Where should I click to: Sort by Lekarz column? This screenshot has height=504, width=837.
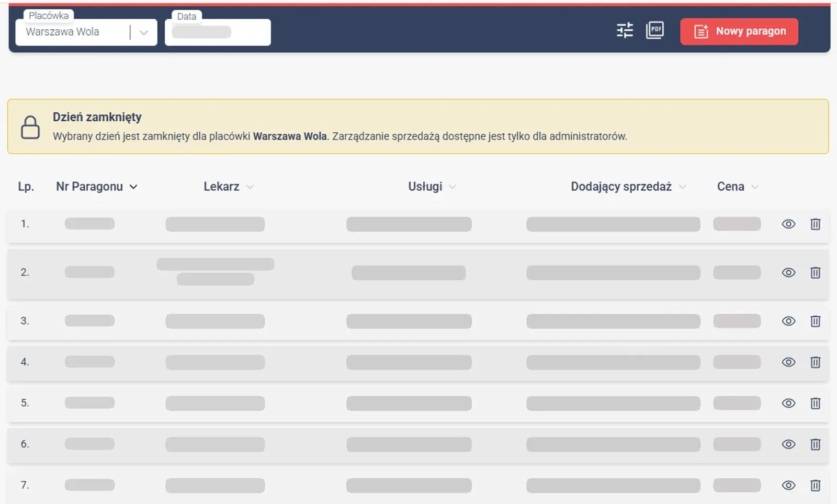tap(229, 187)
